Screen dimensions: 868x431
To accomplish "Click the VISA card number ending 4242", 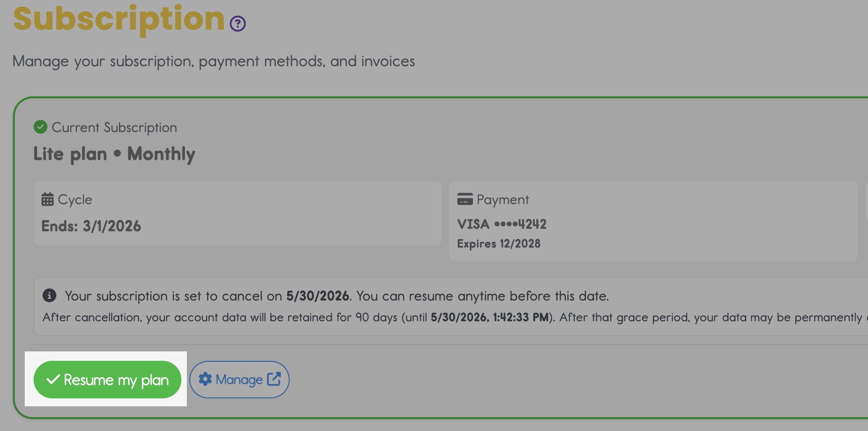I will 502,224.
